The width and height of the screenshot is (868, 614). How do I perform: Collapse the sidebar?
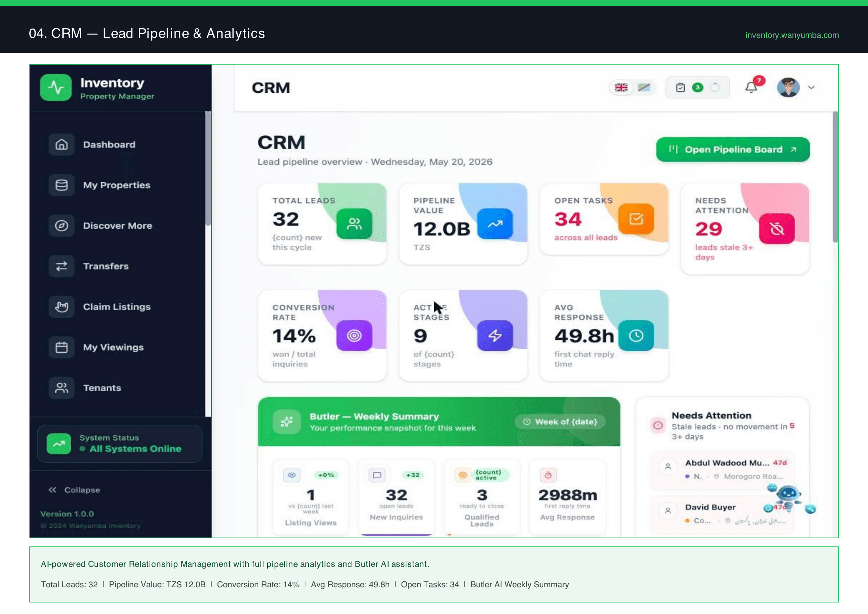[74, 490]
